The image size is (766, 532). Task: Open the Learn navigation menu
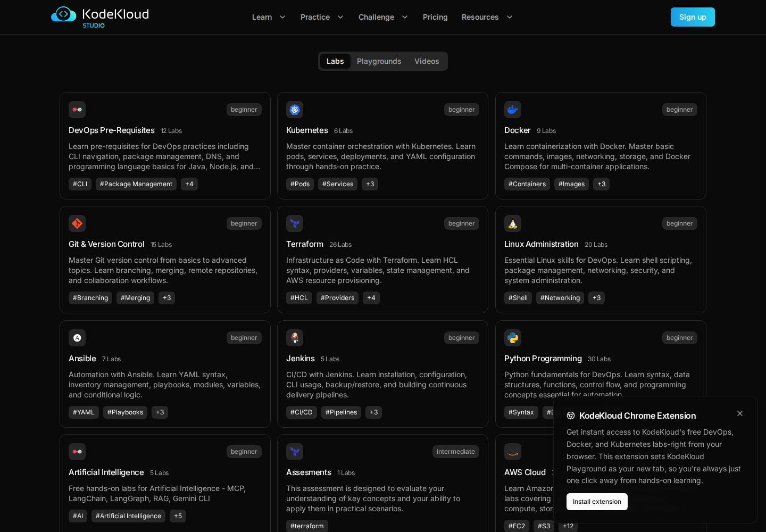pos(262,17)
